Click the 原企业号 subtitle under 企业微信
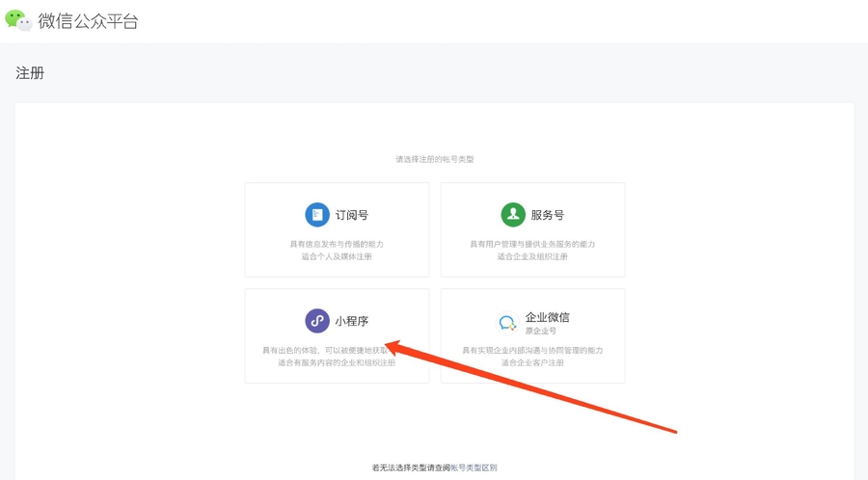The height and width of the screenshot is (480, 868). click(540, 331)
